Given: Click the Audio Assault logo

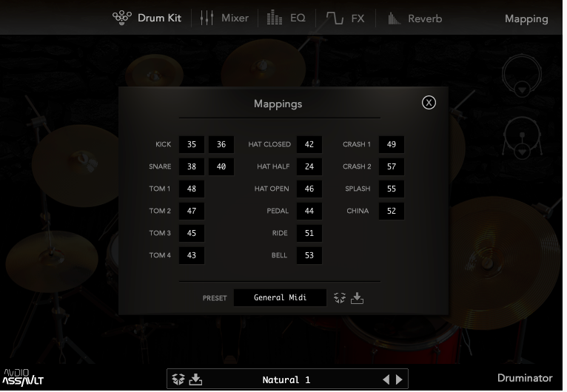Looking at the screenshot, I should tap(22, 377).
